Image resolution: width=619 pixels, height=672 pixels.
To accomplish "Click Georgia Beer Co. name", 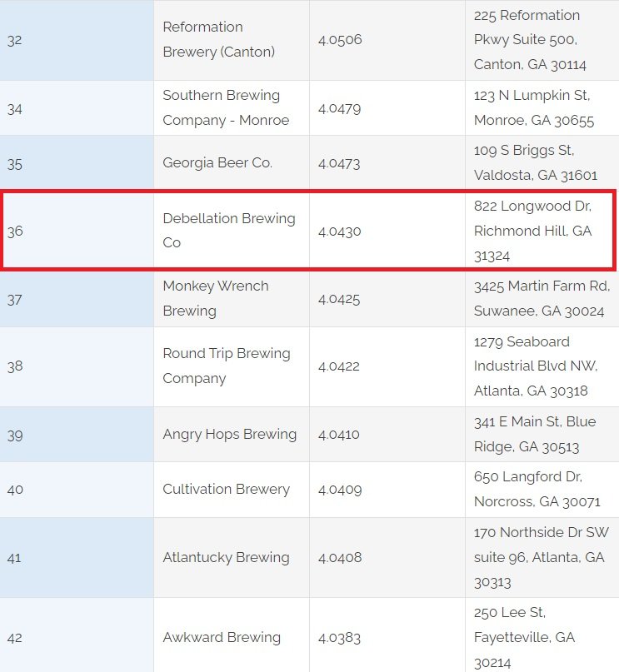I will [x=217, y=163].
